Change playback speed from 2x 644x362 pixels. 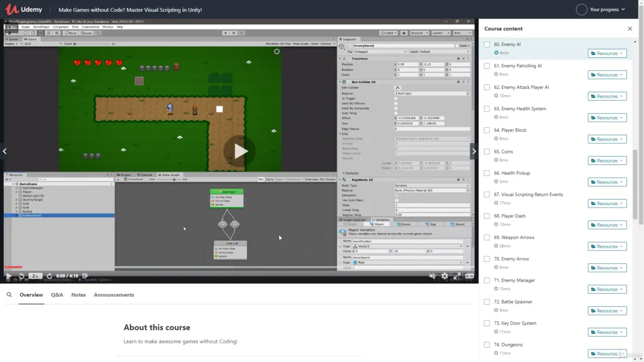(35, 276)
